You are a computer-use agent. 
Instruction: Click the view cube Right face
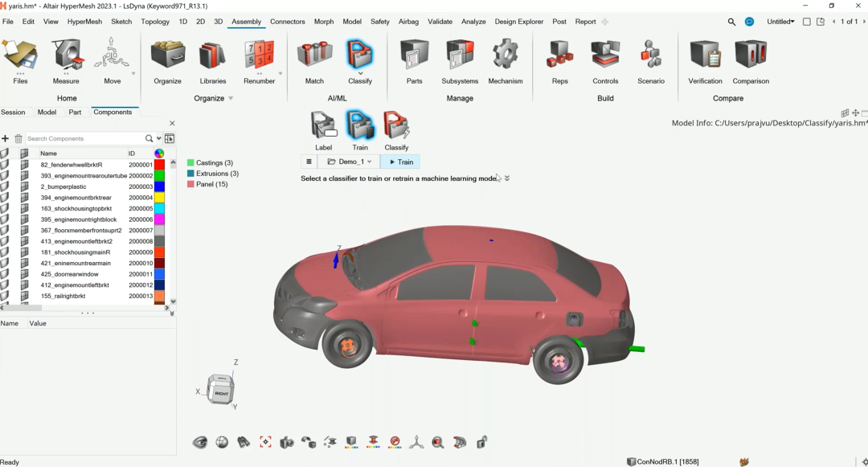[221, 393]
